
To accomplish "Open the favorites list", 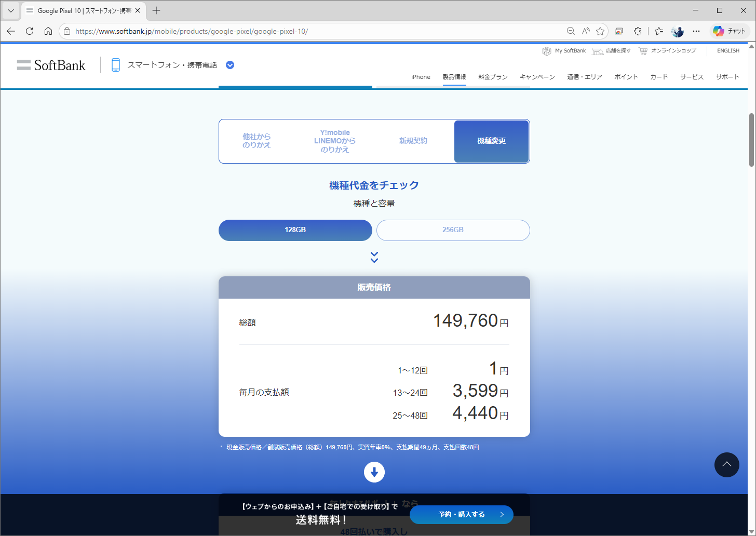I will point(659,31).
